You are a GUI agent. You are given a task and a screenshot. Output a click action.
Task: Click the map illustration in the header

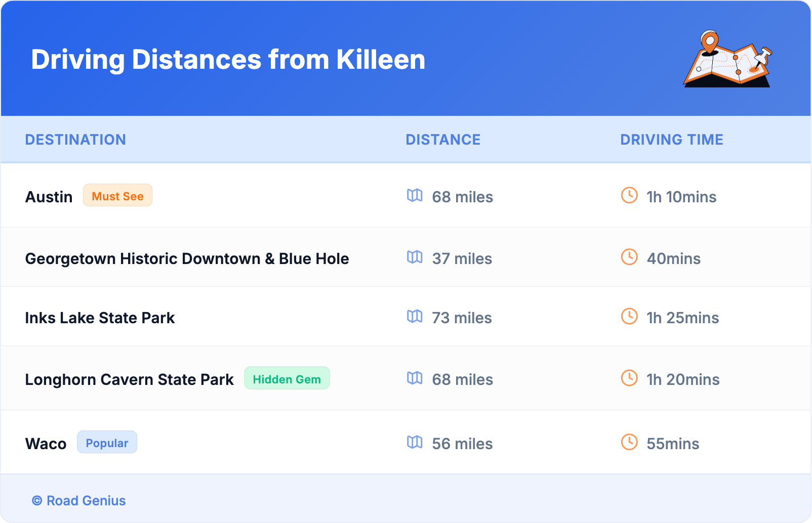tap(727, 59)
